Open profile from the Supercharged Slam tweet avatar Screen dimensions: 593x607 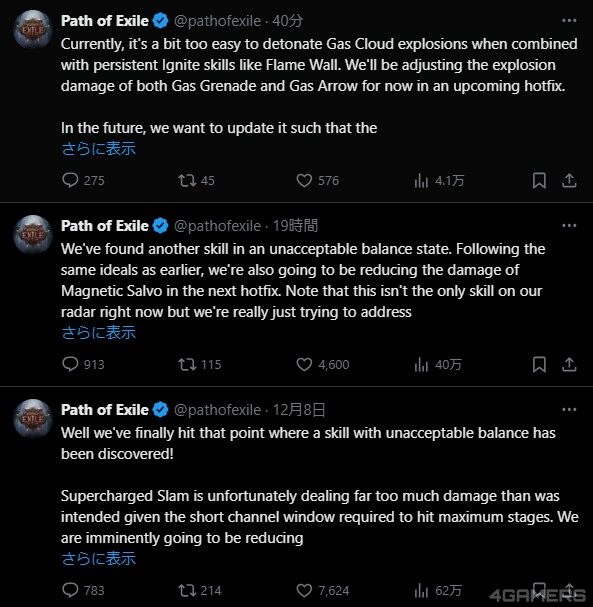(x=33, y=418)
